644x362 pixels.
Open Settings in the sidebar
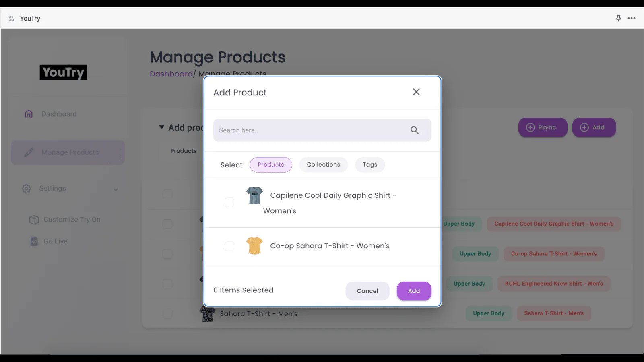pyautogui.click(x=52, y=188)
